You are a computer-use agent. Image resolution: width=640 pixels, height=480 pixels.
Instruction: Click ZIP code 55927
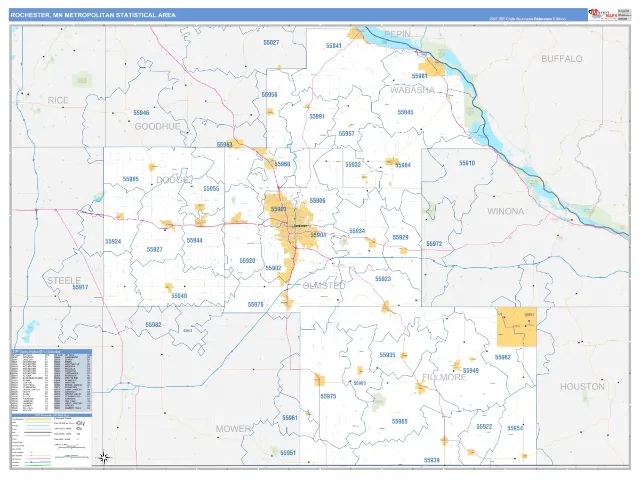154,250
